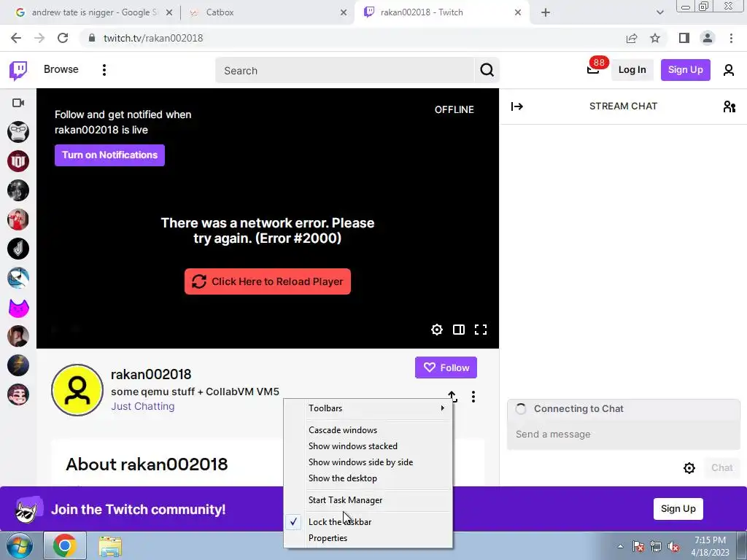Open chat settings gear icon
The width and height of the screenshot is (747, 560).
[x=689, y=468]
